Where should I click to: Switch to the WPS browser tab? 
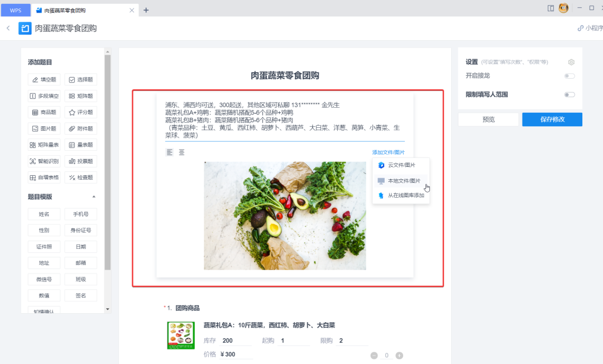click(15, 9)
